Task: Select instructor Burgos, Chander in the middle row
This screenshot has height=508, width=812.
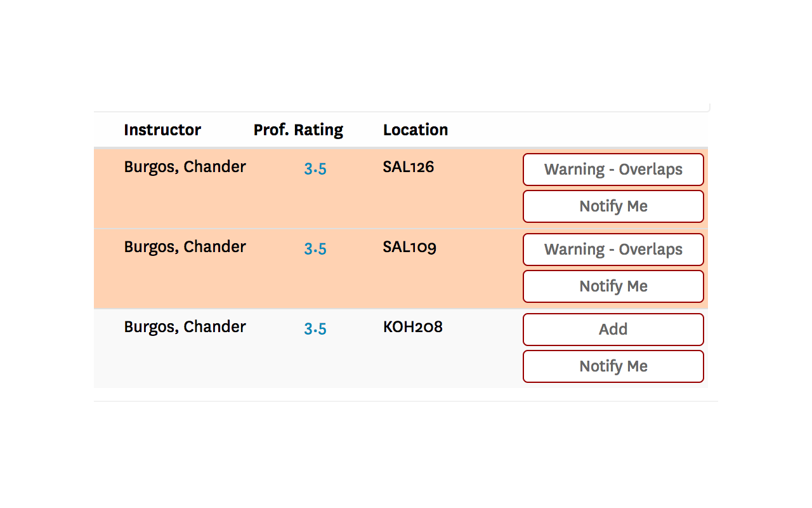Action: click(x=185, y=246)
